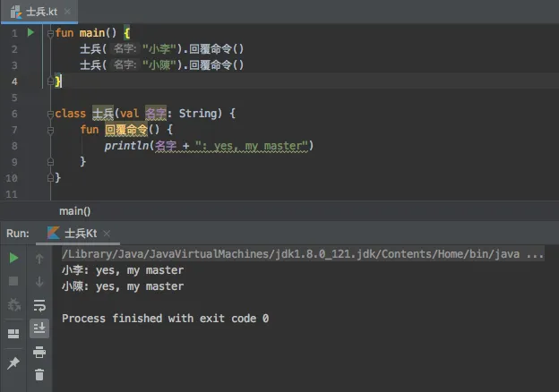
Task: Click 'Process finished with exit code 0' text
Action: [166, 319]
